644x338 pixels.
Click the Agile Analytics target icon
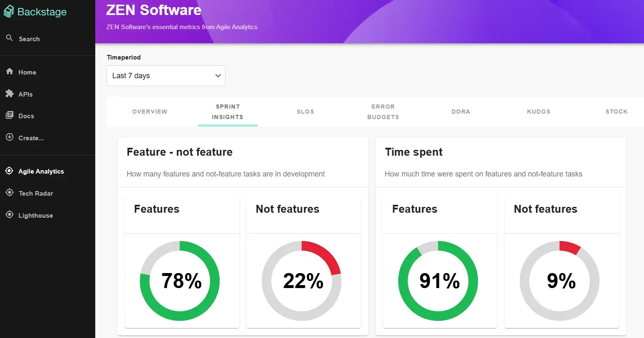9,171
